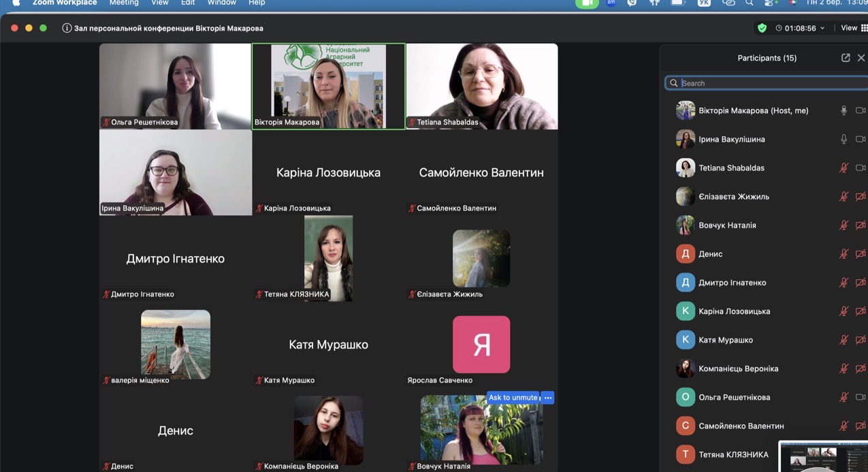Open the Meeting menu
This screenshot has width=868, height=472.
click(124, 3)
